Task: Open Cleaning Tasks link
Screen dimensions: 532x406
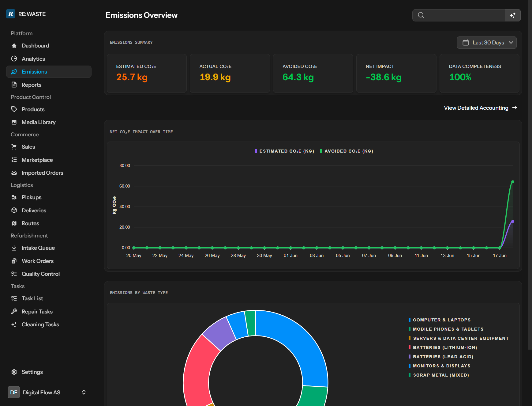Action: [x=40, y=324]
